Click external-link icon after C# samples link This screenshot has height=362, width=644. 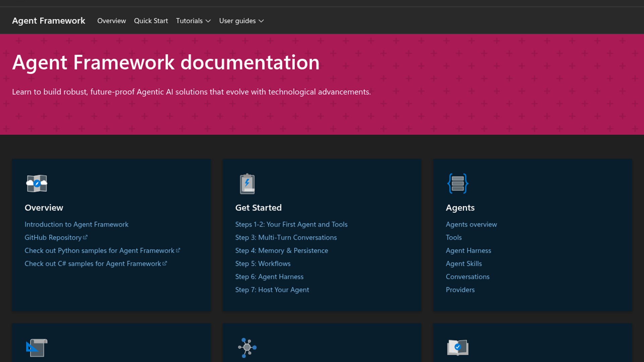coord(165,263)
